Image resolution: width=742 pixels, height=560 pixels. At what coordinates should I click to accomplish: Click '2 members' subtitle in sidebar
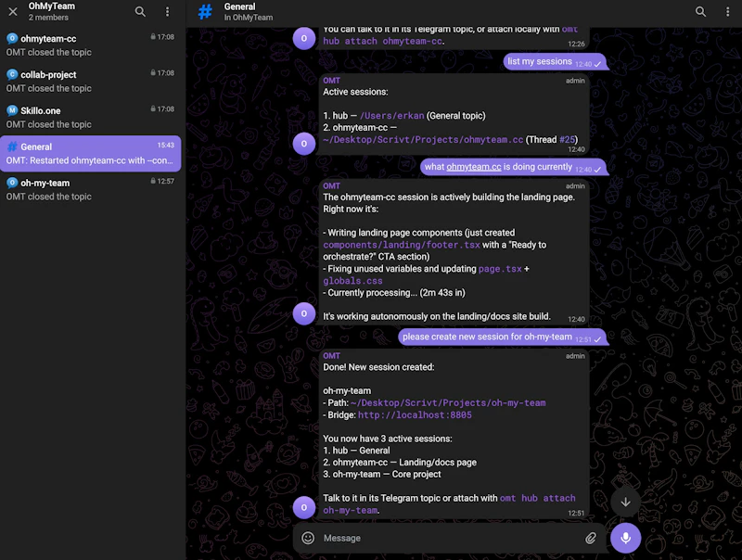(x=48, y=18)
